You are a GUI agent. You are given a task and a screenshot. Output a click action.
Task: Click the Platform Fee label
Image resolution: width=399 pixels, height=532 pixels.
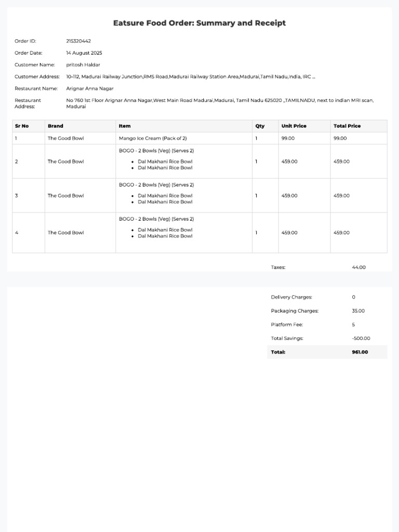coord(287,325)
